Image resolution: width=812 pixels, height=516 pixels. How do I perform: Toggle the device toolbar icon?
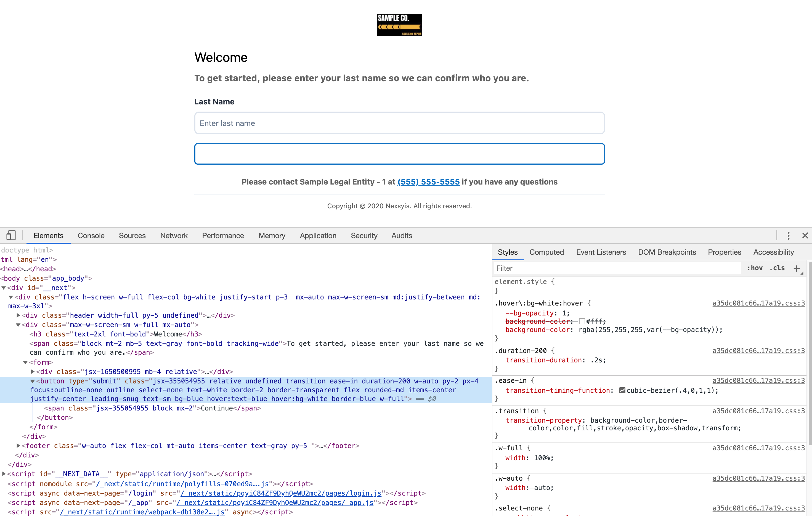coord(11,235)
